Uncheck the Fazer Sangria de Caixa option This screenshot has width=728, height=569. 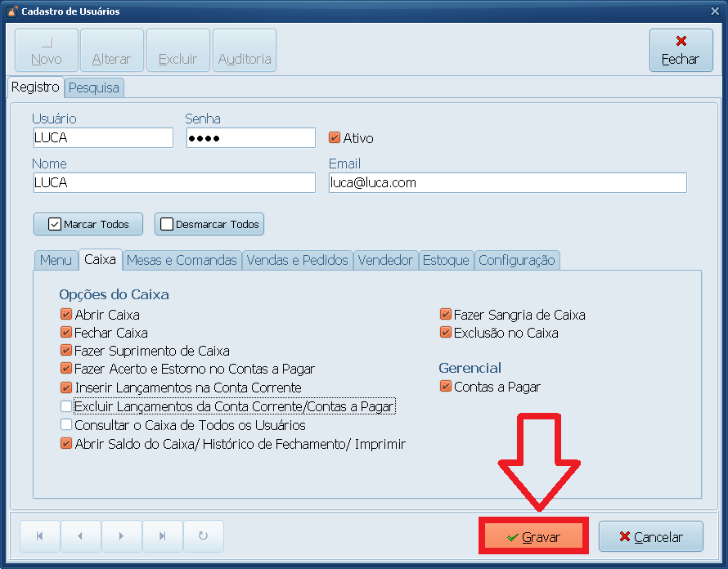(446, 315)
